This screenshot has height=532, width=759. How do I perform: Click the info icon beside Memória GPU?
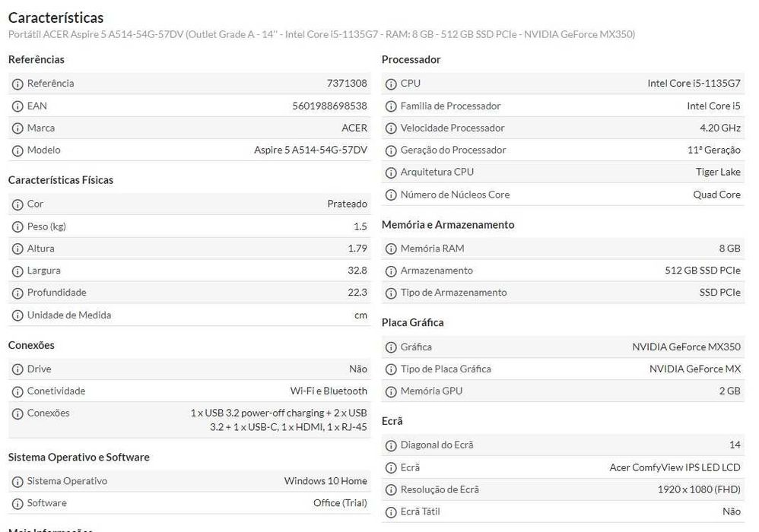point(391,391)
